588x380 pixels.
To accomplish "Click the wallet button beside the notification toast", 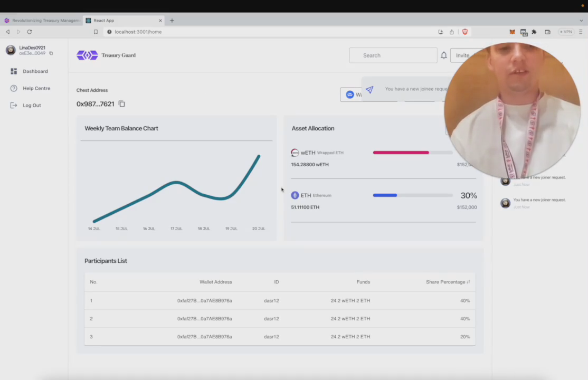I will (352, 94).
